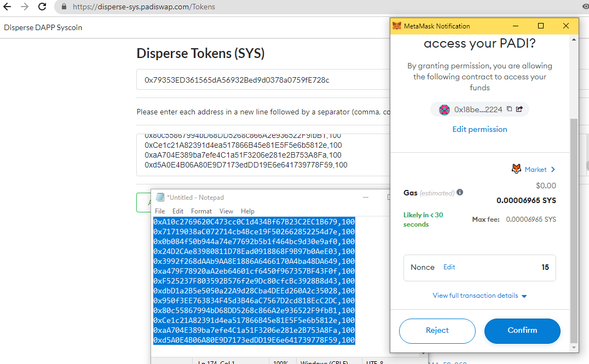Click Notepad line starting 0x24D2CAe8

click(254, 251)
